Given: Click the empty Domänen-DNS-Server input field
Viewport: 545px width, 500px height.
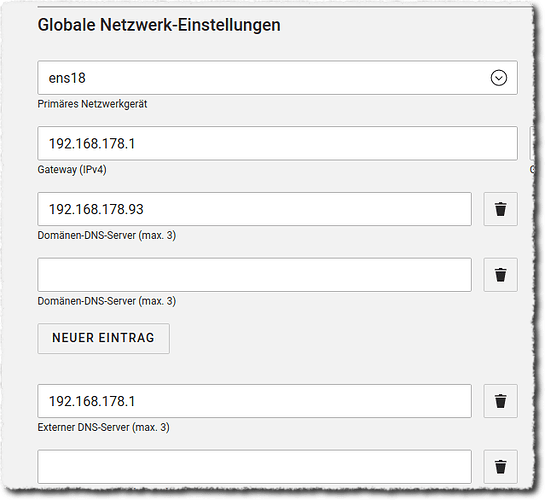Looking at the screenshot, I should tap(254, 275).
